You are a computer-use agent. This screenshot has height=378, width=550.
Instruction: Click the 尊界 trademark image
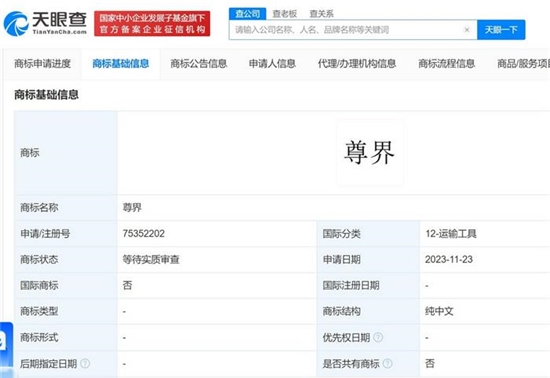click(370, 153)
